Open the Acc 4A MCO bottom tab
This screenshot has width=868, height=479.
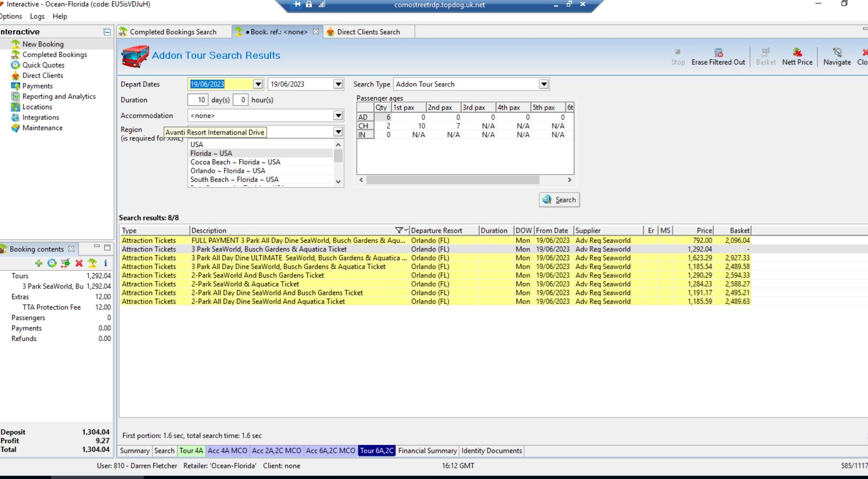tap(227, 451)
